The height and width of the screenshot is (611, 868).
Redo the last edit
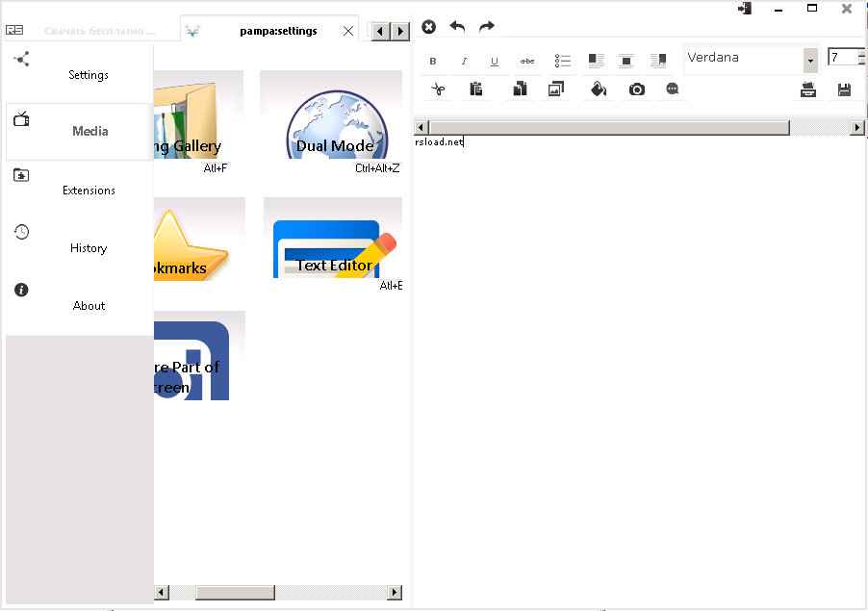pos(487,26)
